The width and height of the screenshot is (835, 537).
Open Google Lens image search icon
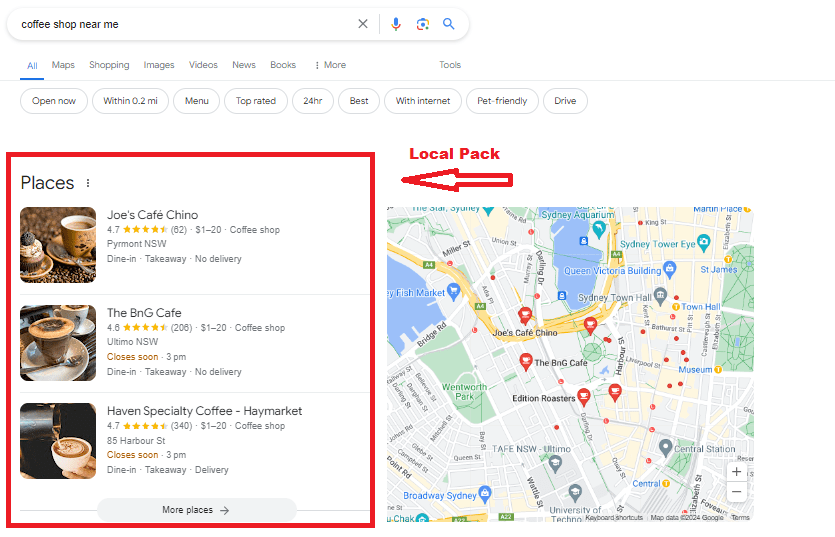[423, 24]
